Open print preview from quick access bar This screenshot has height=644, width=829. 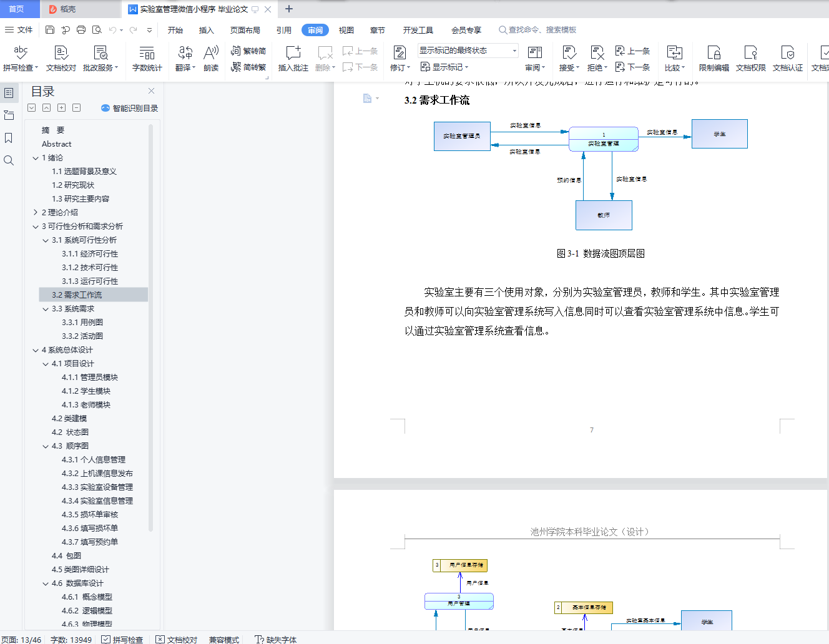tap(97, 30)
